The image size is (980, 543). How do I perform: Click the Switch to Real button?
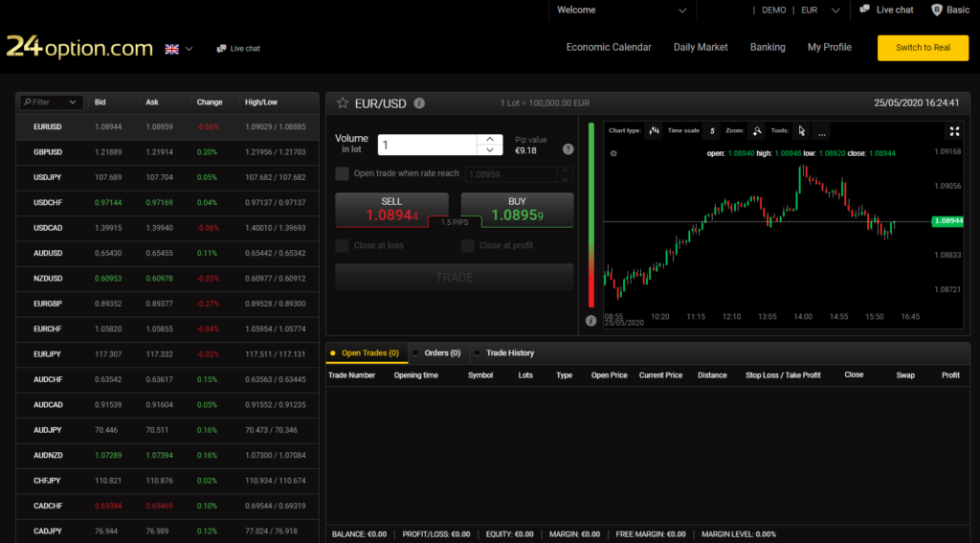pos(924,48)
